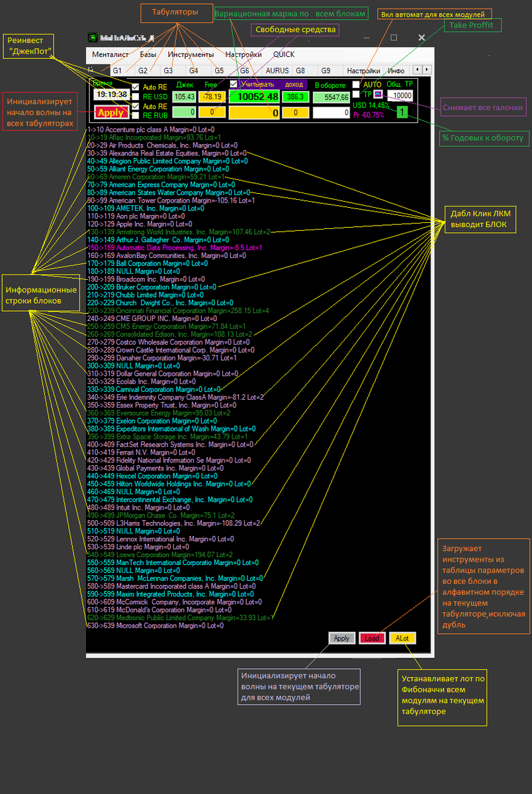Enable the AUTO checkbox

(x=357, y=84)
